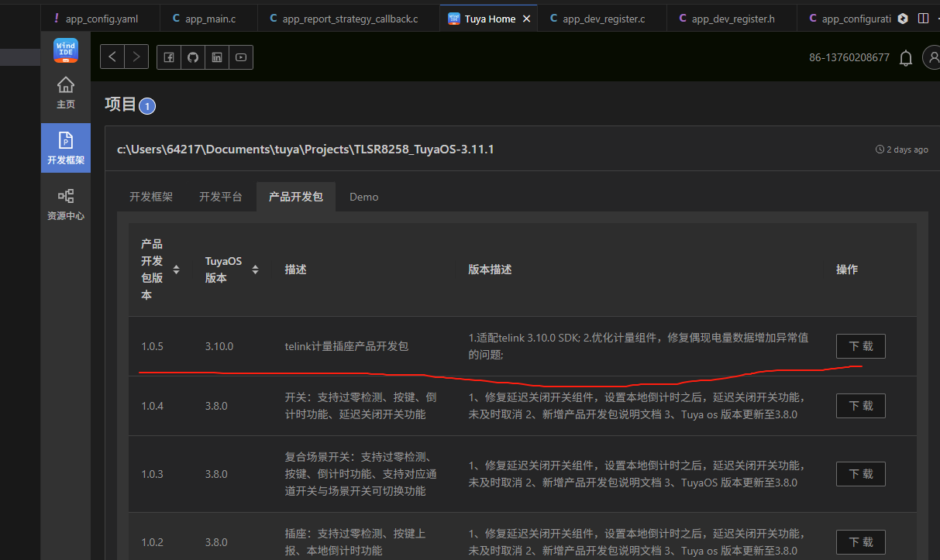
Task: Click the split editor layout icon
Action: click(x=924, y=18)
